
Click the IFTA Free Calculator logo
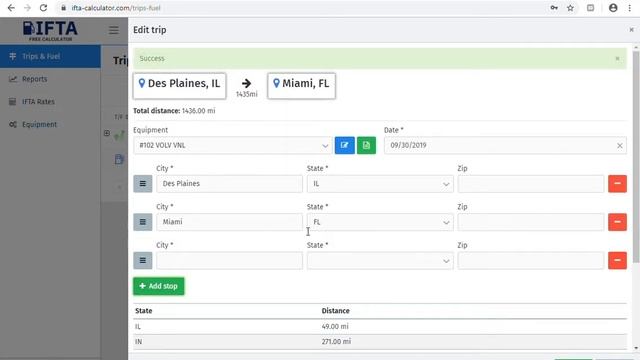(50, 31)
